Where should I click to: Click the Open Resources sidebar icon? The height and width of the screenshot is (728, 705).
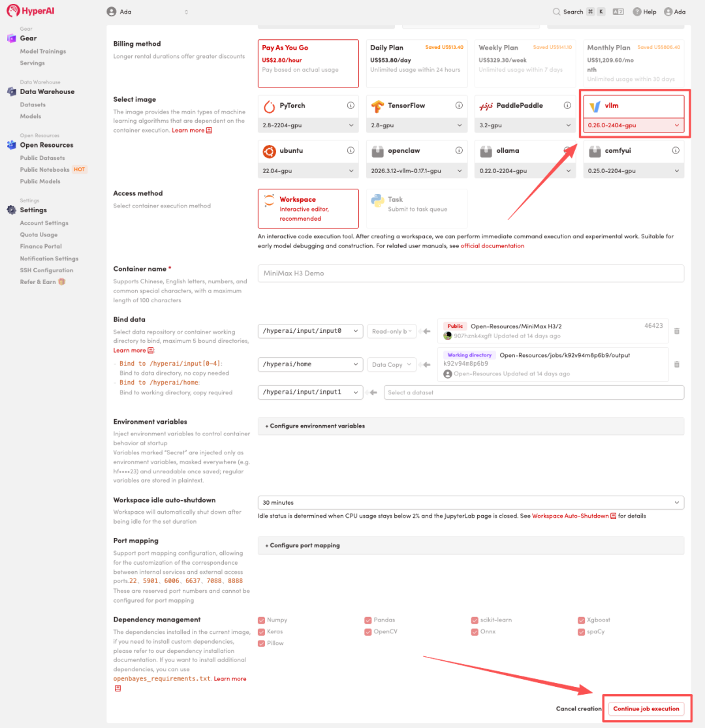point(12,145)
